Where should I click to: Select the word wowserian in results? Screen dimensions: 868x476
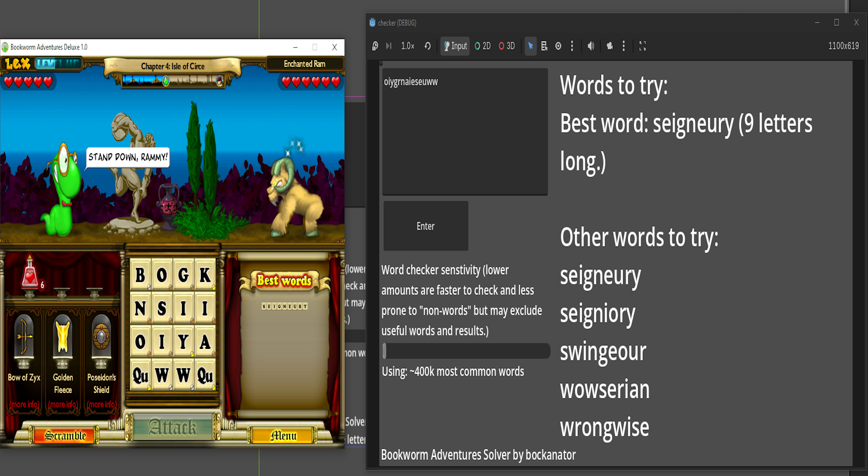(605, 389)
